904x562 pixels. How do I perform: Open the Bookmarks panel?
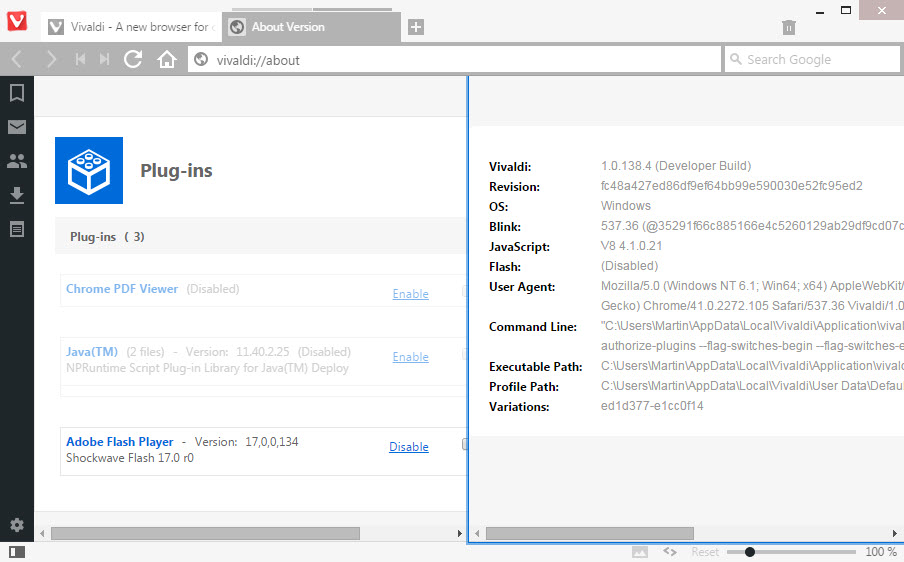[x=17, y=93]
